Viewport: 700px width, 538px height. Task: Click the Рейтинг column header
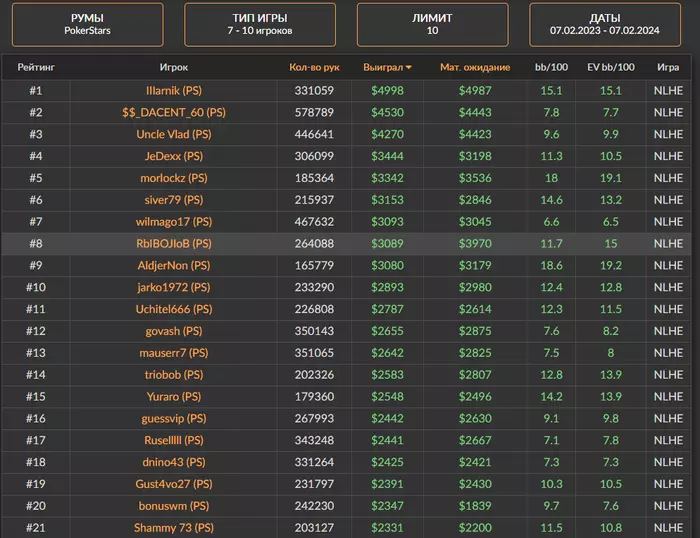pos(36,67)
